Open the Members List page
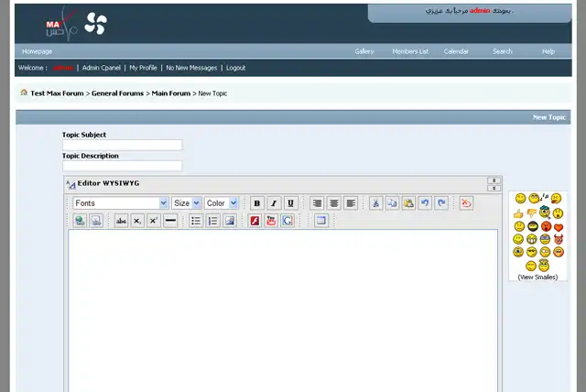The width and height of the screenshot is (586, 392). [x=410, y=51]
